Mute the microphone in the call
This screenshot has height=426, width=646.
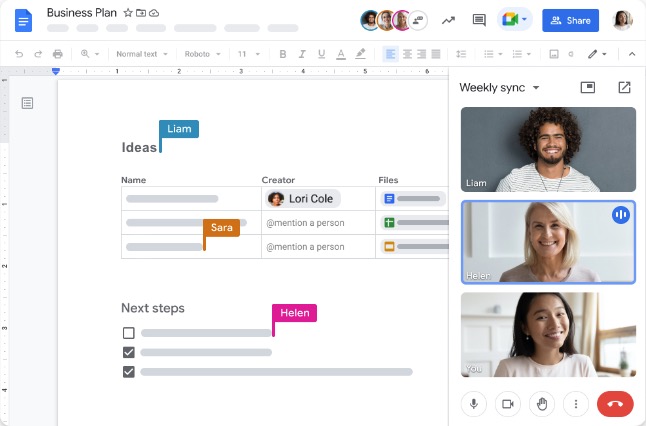coord(473,403)
